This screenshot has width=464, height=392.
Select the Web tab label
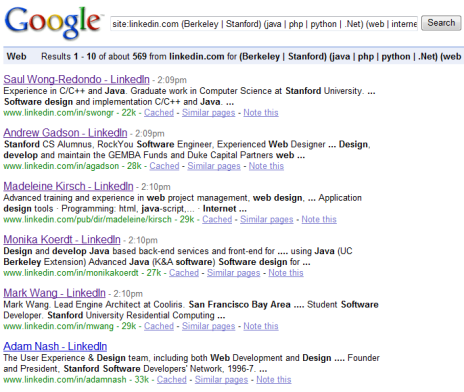[16, 56]
